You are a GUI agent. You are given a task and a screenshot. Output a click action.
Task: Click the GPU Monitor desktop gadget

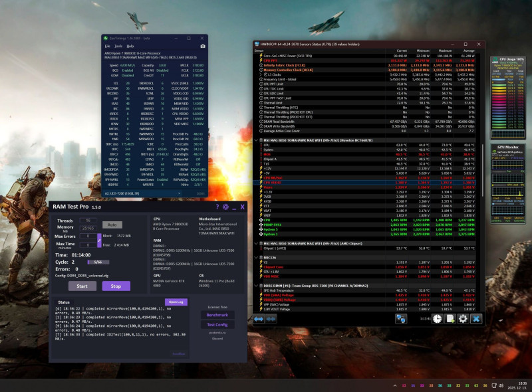point(508,183)
